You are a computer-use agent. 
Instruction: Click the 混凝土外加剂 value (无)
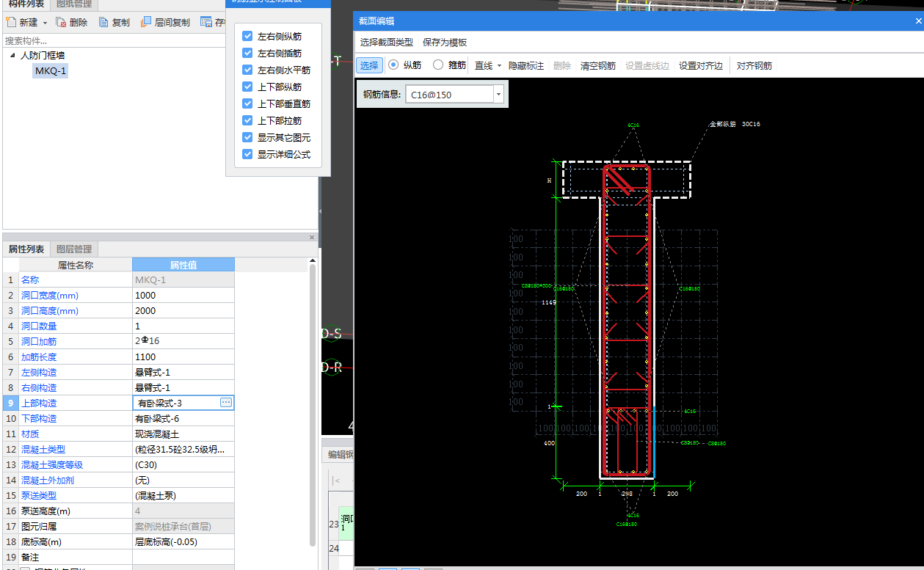pyautogui.click(x=183, y=480)
